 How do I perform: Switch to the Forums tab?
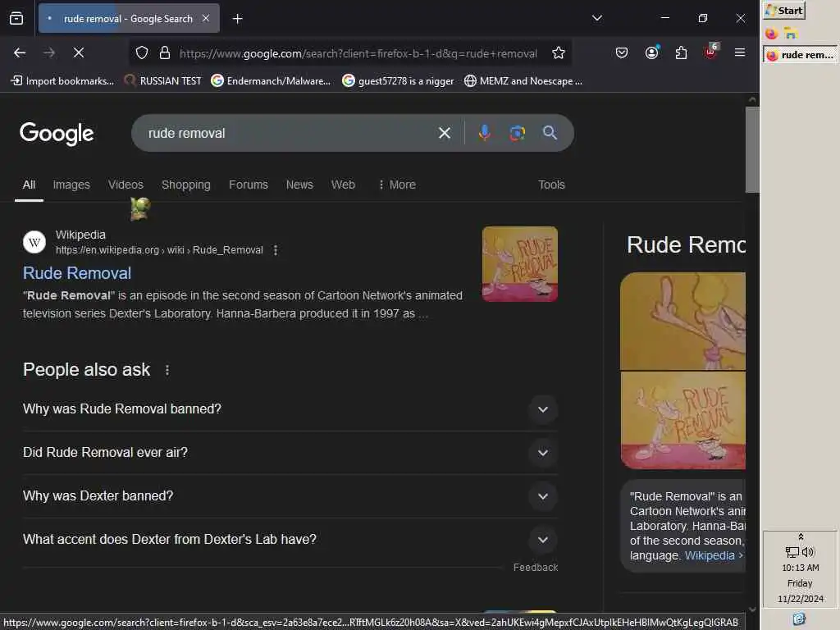[248, 185]
